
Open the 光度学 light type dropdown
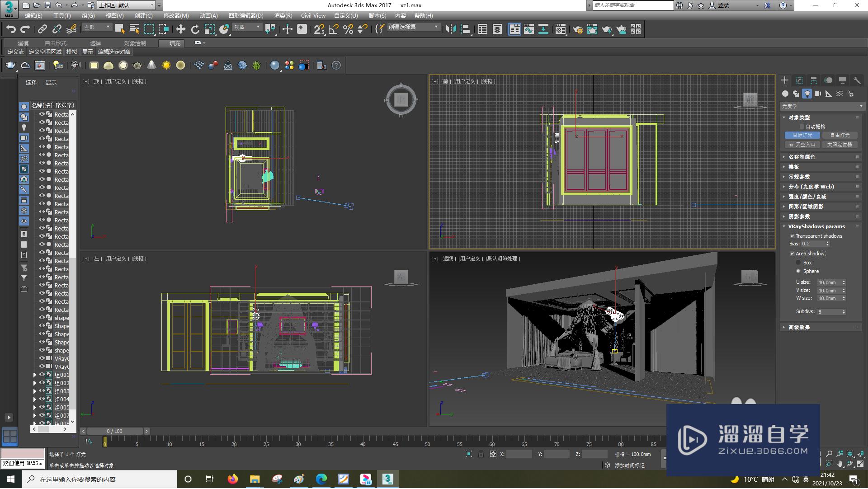(x=822, y=106)
